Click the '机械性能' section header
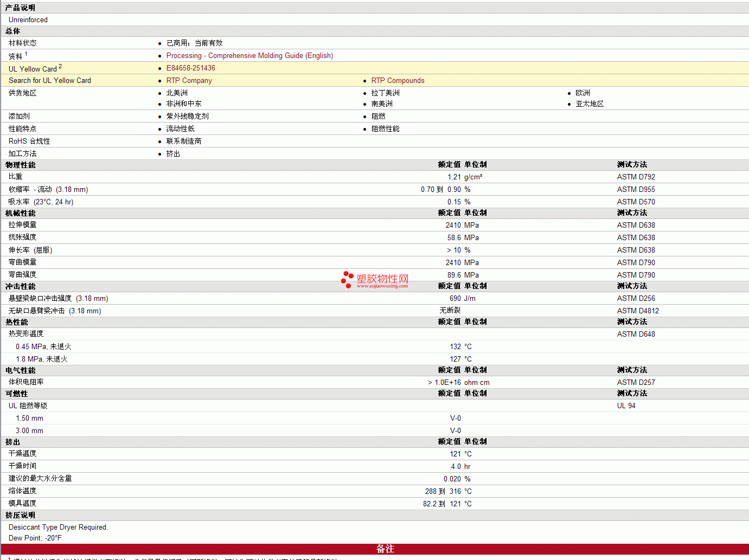This screenshot has height=560, width=749. coord(20,214)
